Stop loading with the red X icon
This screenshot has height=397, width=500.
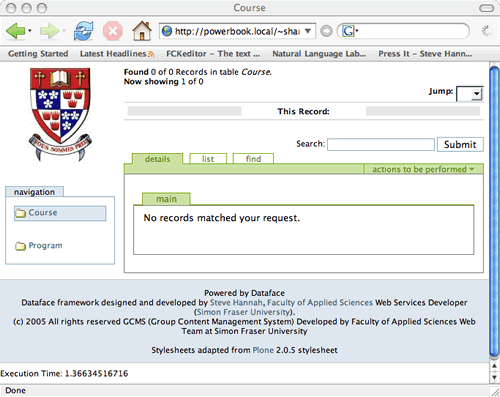[x=113, y=31]
